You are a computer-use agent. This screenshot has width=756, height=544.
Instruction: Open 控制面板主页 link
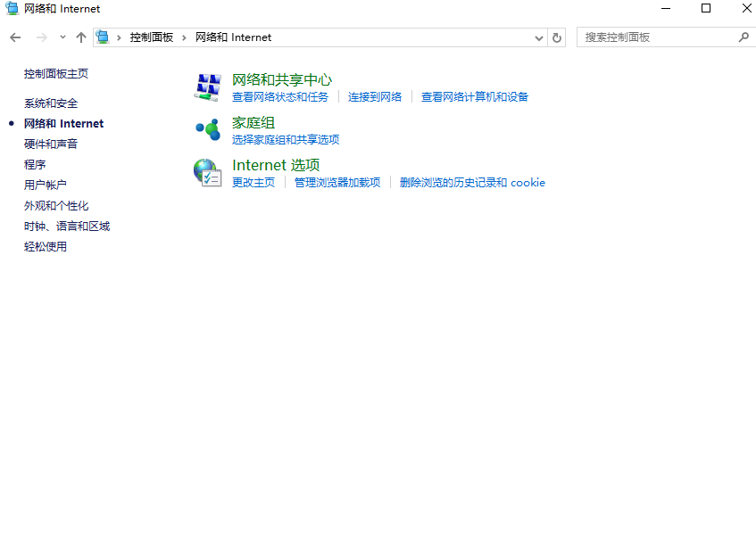coord(56,74)
